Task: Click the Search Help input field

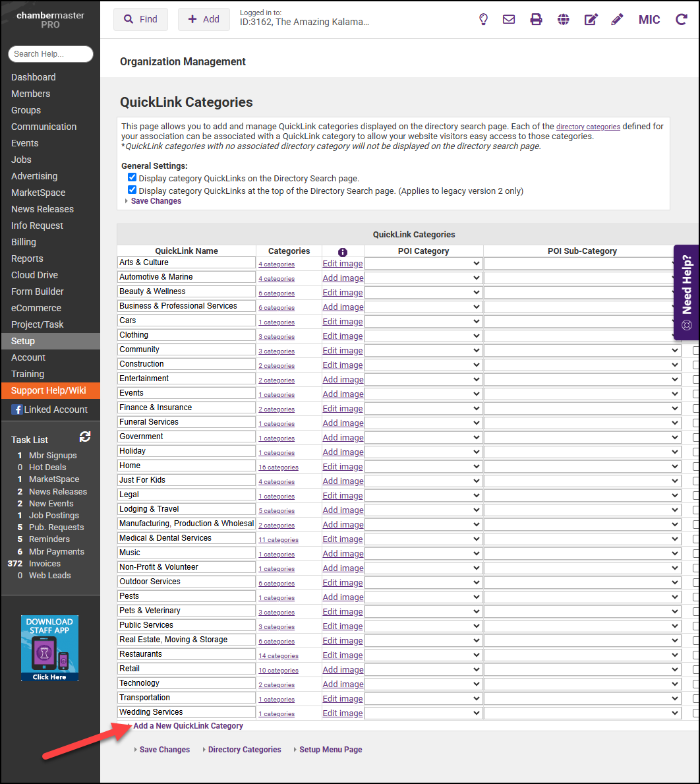Action: pos(51,54)
